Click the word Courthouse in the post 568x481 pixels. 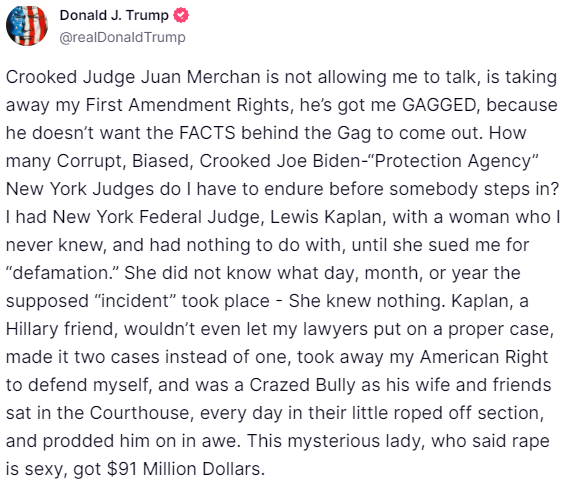(139, 413)
